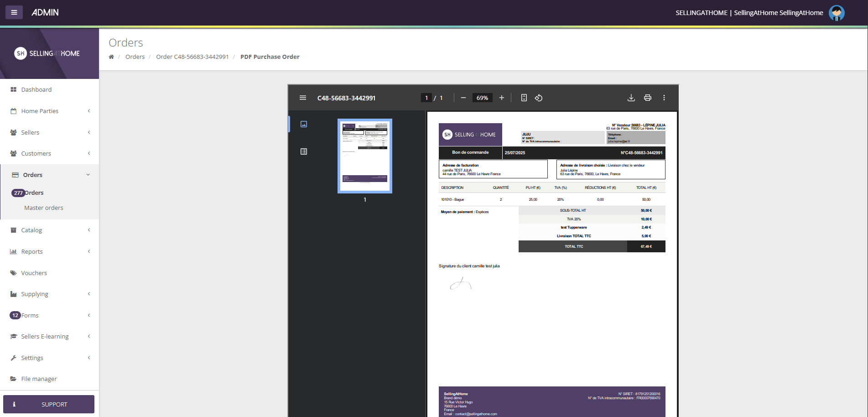The width and height of the screenshot is (868, 417).
Task: Show the PDF thumbnails view
Action: (304, 124)
